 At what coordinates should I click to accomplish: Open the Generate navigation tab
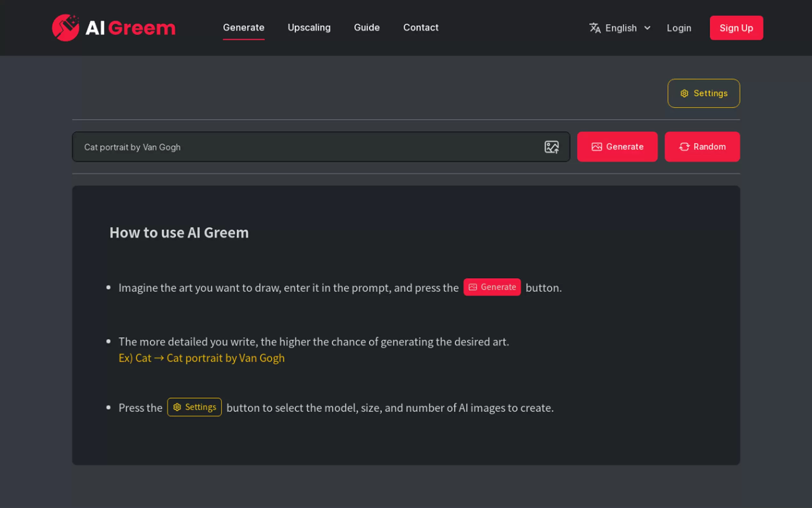(x=243, y=28)
